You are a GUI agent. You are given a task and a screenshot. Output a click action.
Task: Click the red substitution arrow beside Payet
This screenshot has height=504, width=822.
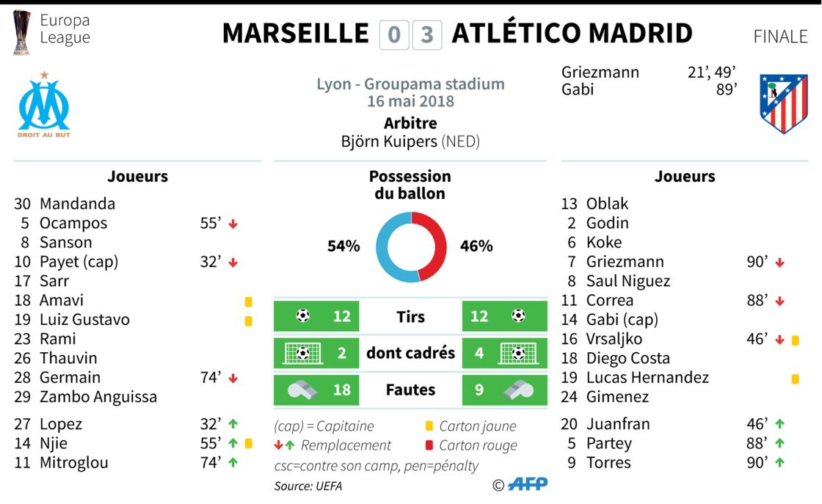(x=233, y=263)
